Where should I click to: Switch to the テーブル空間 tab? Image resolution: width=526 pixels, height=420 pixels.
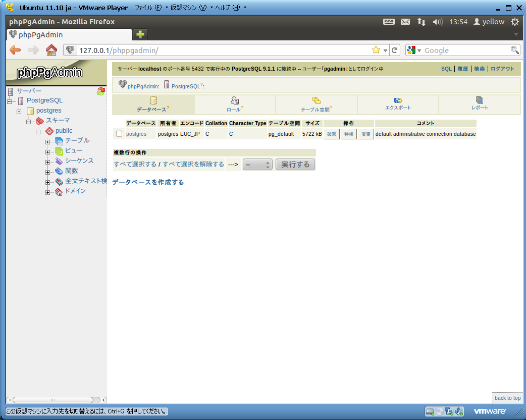click(x=317, y=104)
